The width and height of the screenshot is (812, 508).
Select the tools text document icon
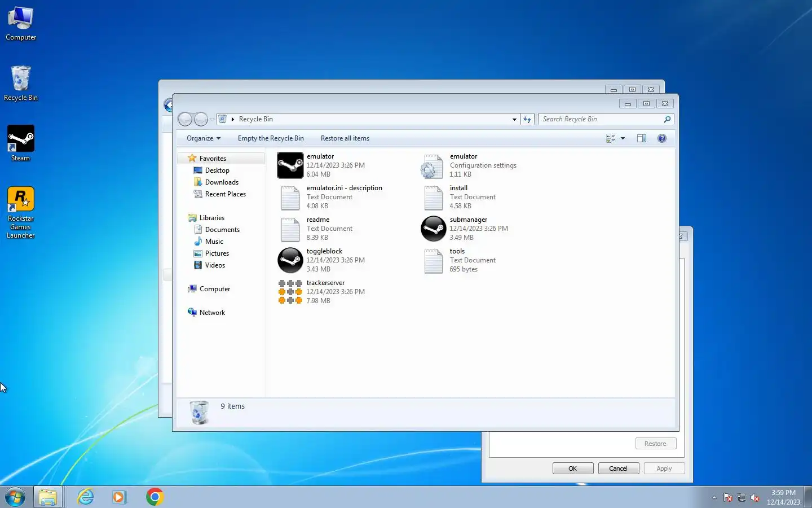pyautogui.click(x=433, y=260)
